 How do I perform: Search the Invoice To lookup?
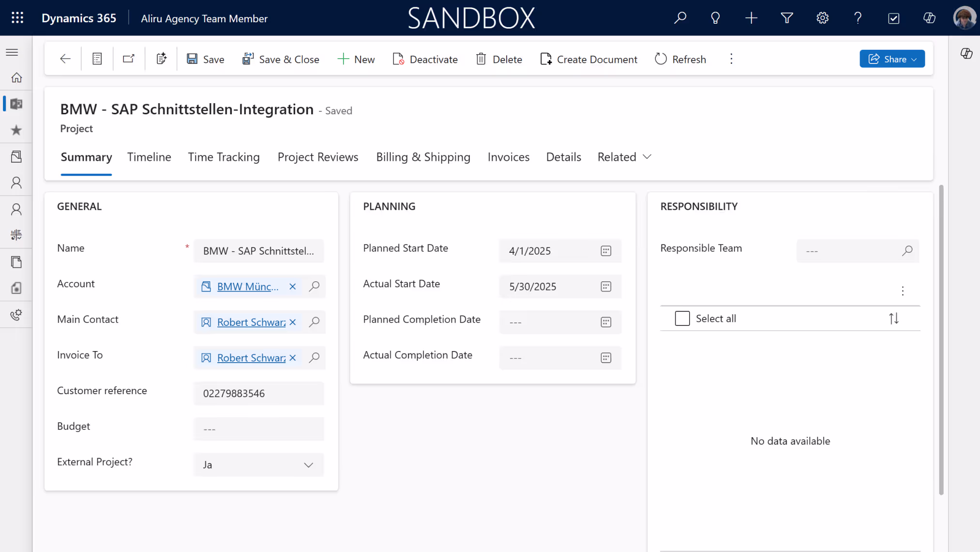pyautogui.click(x=314, y=358)
